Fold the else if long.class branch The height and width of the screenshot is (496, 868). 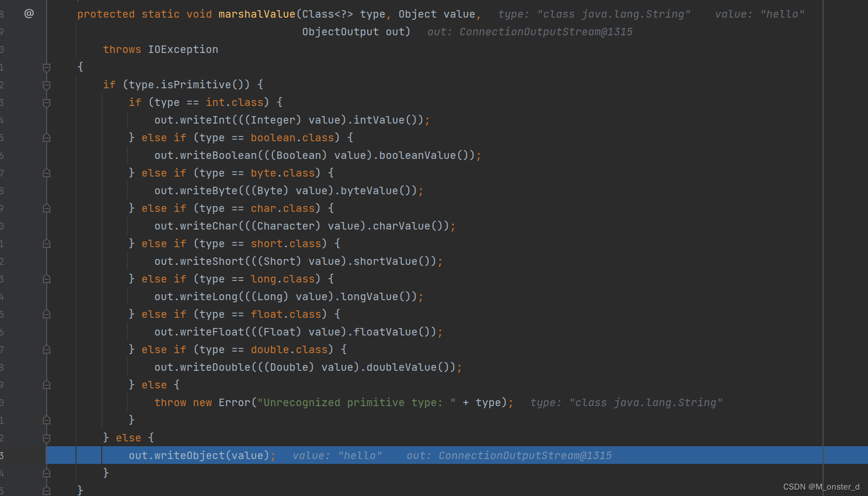47,279
